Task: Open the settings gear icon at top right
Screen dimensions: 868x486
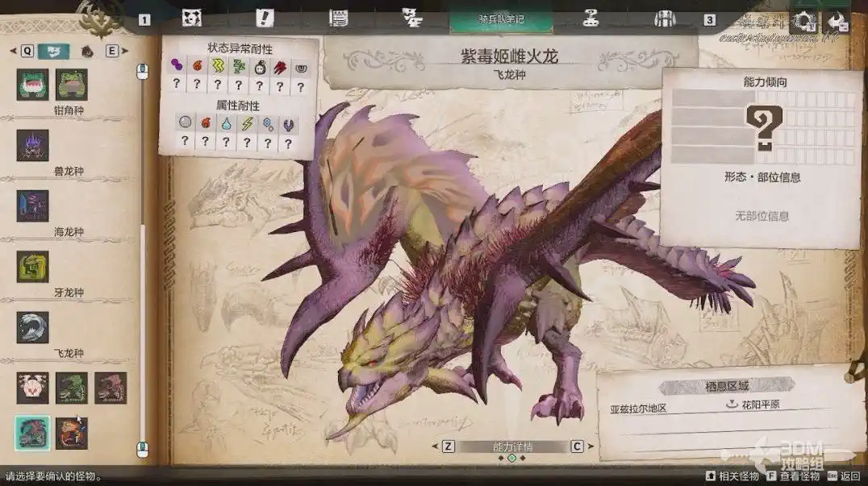Action: [803, 22]
